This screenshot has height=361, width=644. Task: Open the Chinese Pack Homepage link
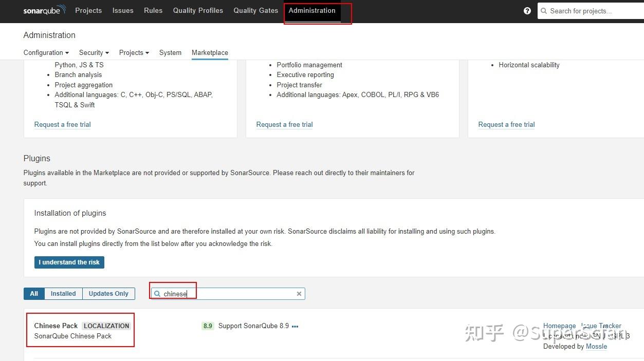click(x=559, y=326)
